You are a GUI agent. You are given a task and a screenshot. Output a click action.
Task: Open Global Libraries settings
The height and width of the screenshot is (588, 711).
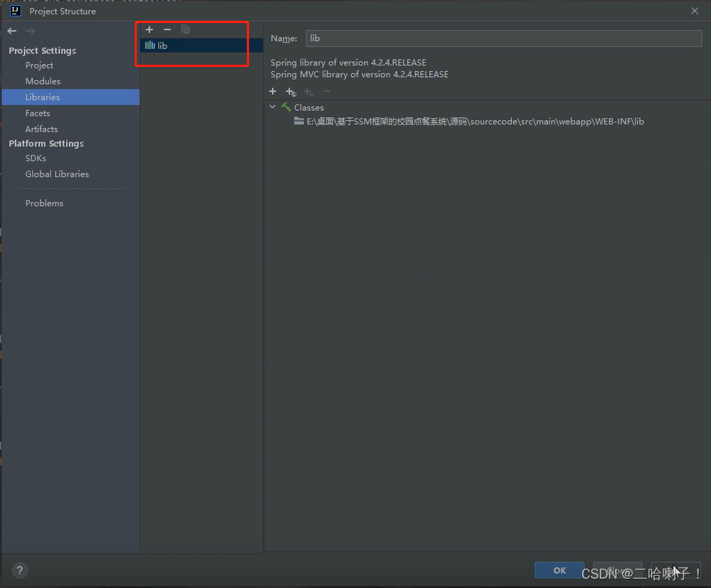point(57,174)
